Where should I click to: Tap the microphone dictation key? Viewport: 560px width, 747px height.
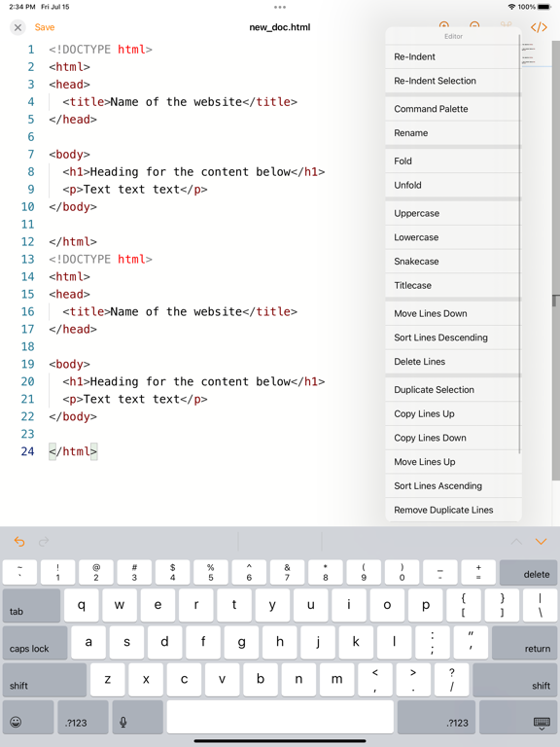123,723
